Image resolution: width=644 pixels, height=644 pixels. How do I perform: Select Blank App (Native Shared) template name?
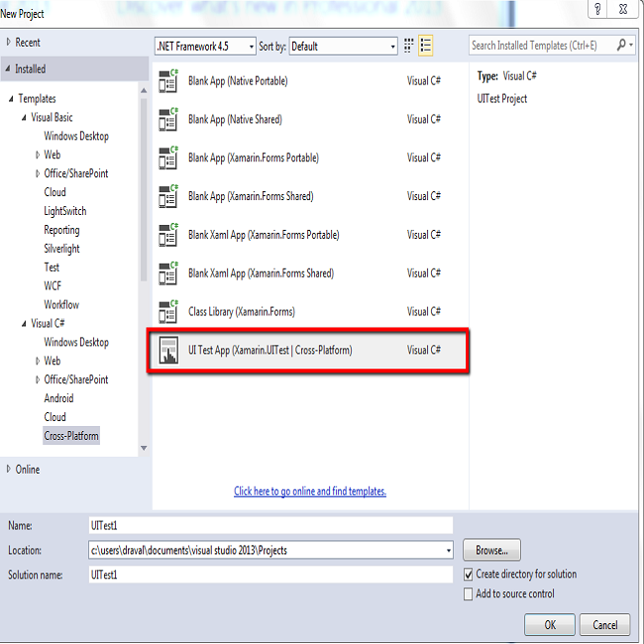pyautogui.click(x=236, y=120)
